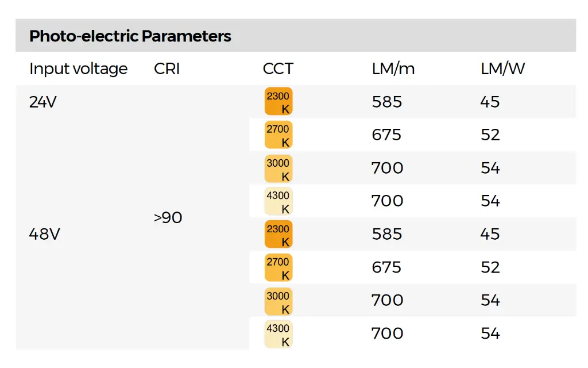
Task: Click the 4300K swatch in the 24V group
Action: [x=278, y=201]
